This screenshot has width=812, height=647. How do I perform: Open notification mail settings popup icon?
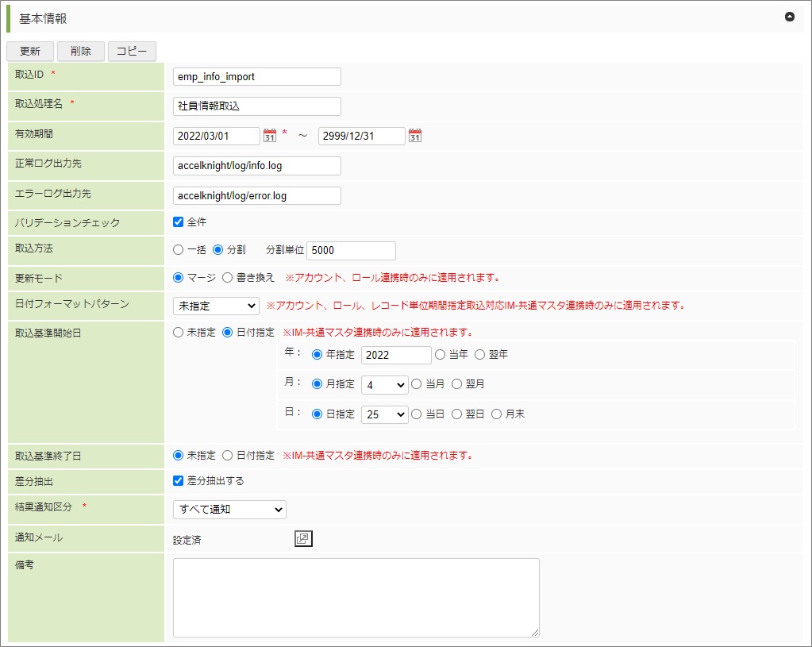pos(303,539)
